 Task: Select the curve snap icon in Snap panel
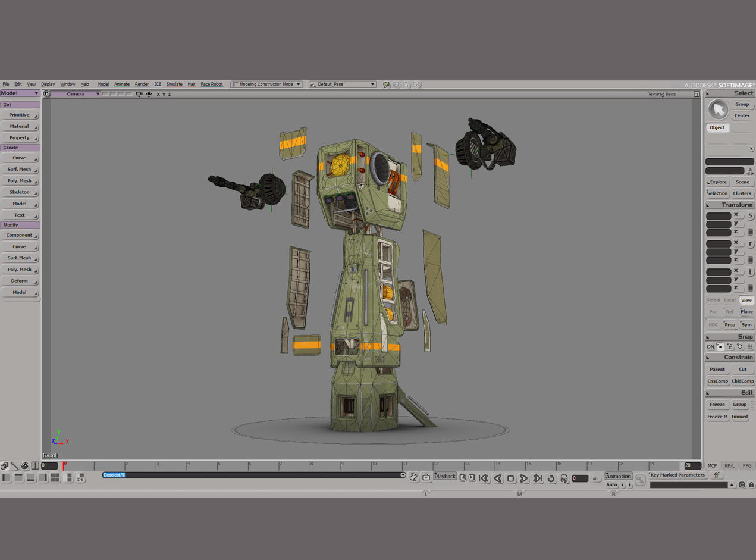click(x=730, y=346)
